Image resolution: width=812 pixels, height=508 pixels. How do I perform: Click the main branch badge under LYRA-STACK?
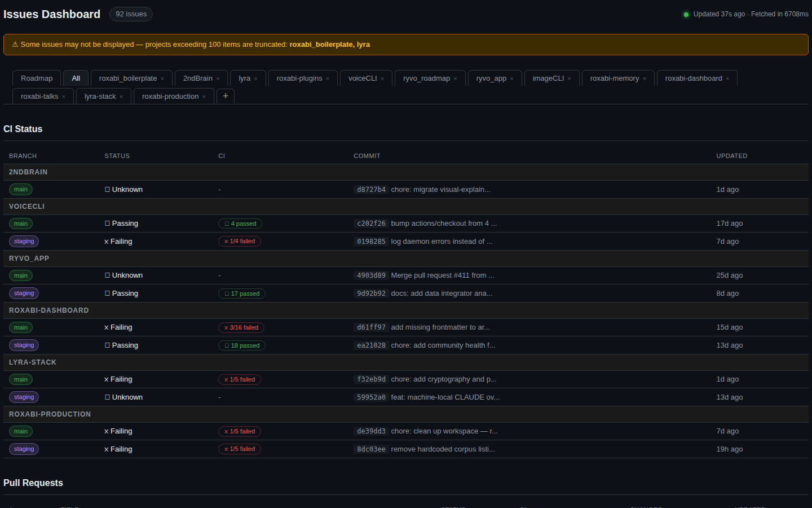click(x=21, y=379)
